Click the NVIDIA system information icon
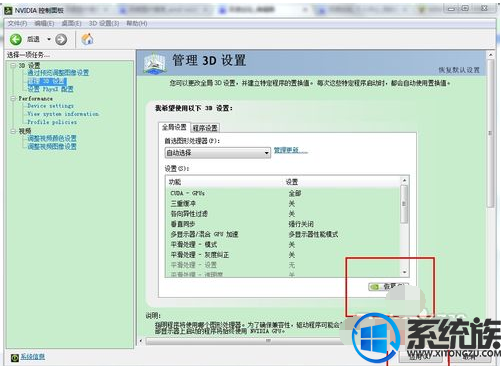The height and width of the screenshot is (366, 501). coord(14,358)
